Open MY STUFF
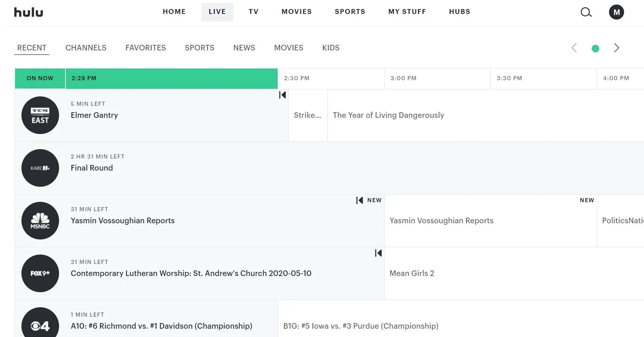This screenshot has width=644, height=337. tap(407, 12)
